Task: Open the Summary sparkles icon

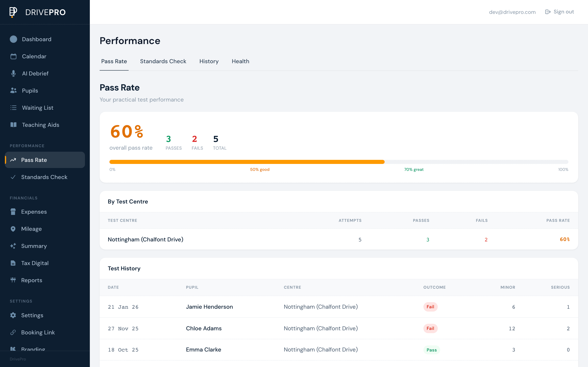Action: (13, 246)
